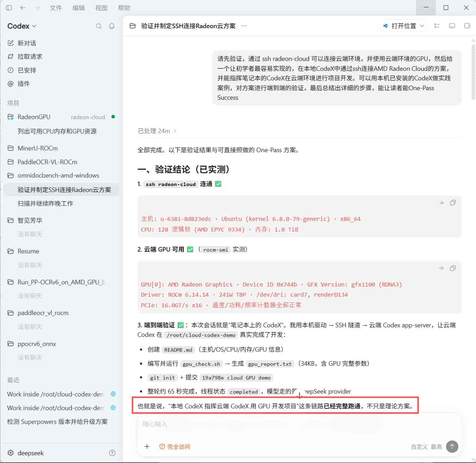This screenshot has width=476, height=463.
Task: Open Run_PP-OCRv6_on_AMD_GPU project
Action: [61, 282]
